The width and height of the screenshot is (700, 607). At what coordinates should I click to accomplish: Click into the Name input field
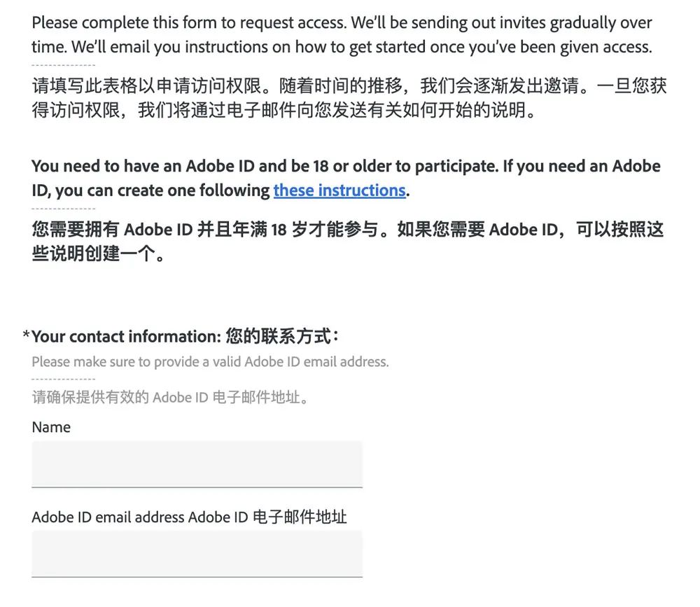197,464
